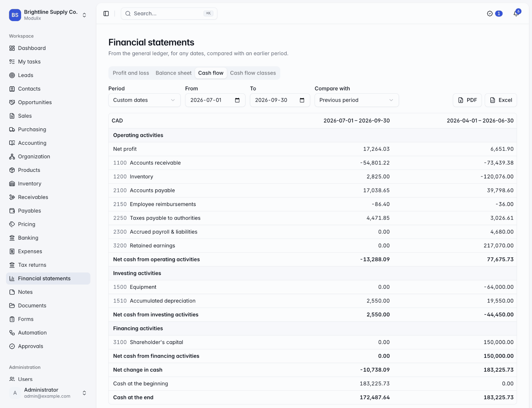Go to Automation settings
The width and height of the screenshot is (532, 408).
tap(48, 333)
